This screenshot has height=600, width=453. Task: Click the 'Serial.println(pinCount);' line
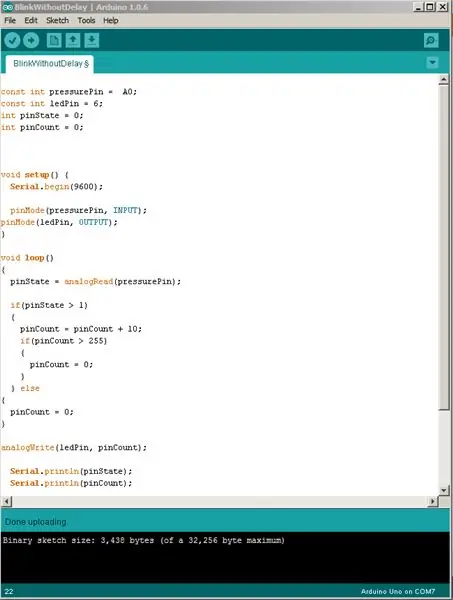[x=71, y=483]
